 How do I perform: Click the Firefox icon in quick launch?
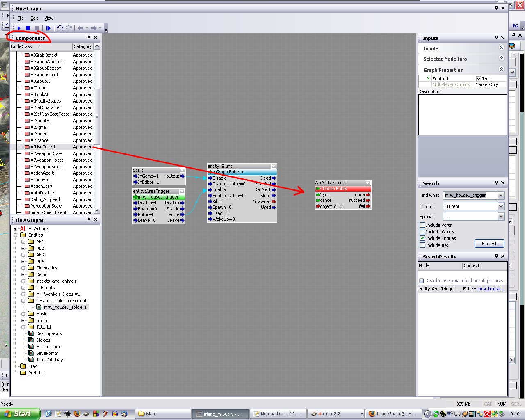click(x=77, y=414)
